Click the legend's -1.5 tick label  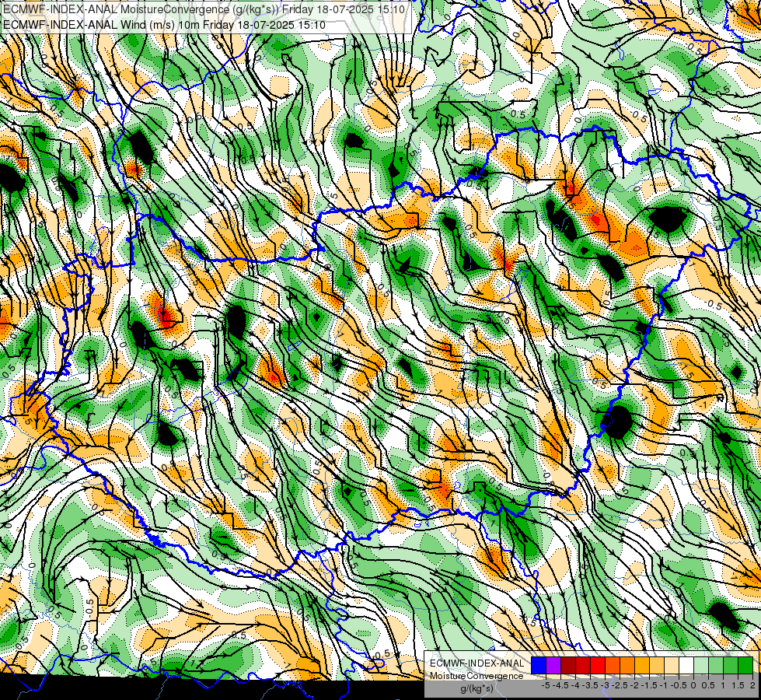tap(649, 685)
